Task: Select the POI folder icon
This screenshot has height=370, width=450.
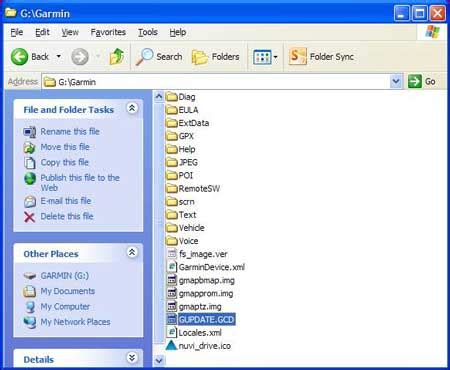Action: (x=172, y=175)
